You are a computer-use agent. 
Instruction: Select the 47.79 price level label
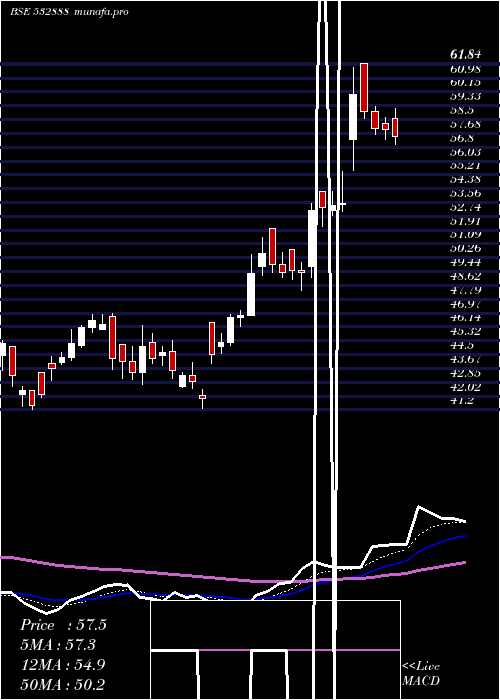click(466, 290)
